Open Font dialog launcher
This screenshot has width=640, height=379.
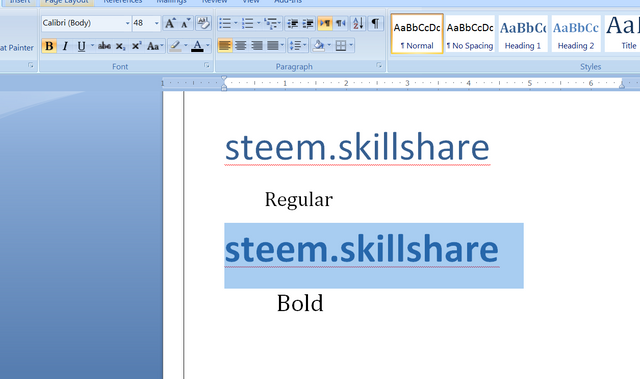click(207, 65)
